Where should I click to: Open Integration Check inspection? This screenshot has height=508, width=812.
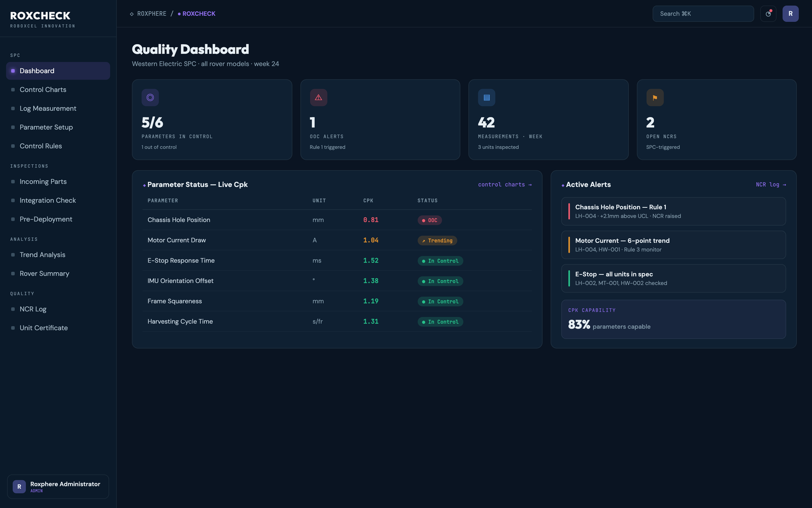58,200
